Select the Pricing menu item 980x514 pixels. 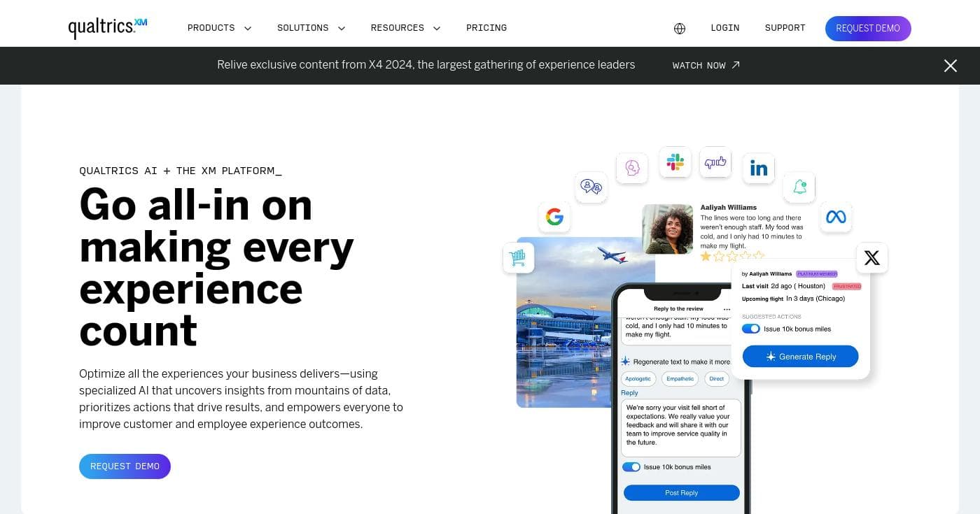[x=486, y=28]
